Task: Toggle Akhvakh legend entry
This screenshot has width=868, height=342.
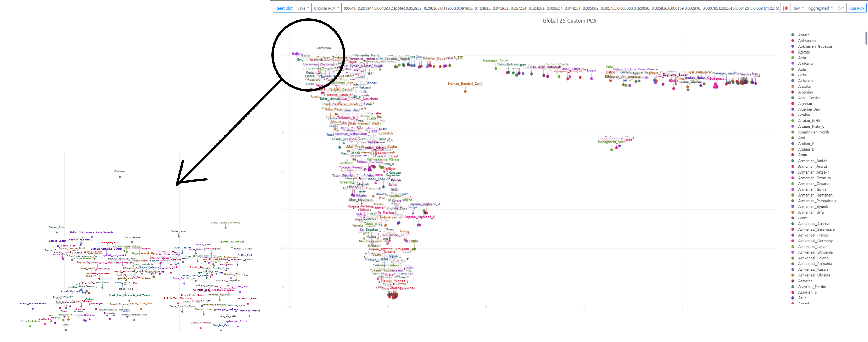Action: click(x=805, y=81)
